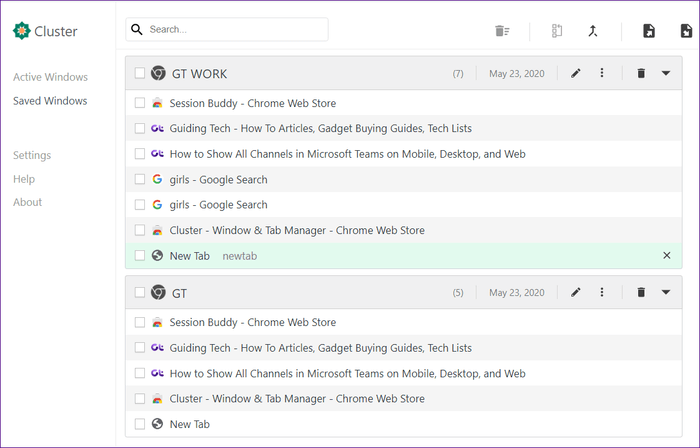The width and height of the screenshot is (700, 448).
Task: Click the globe favicon of New Tab in GT WORK
Action: (x=157, y=255)
